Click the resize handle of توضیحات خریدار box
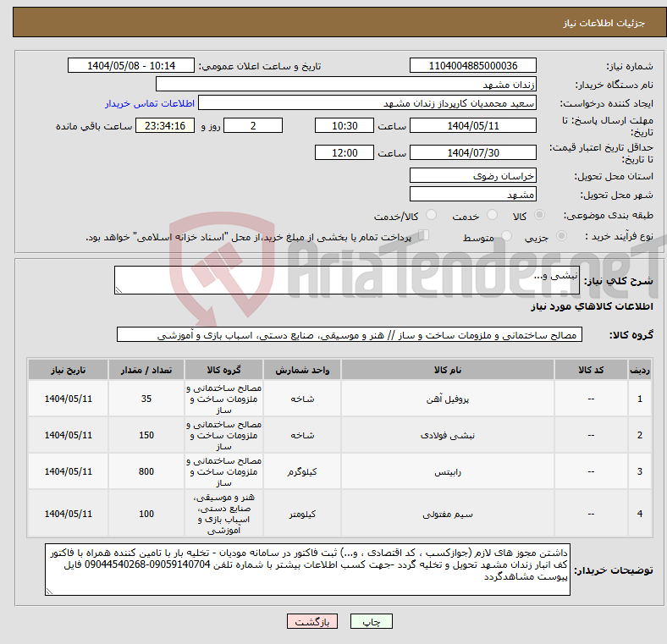 (x=49, y=591)
